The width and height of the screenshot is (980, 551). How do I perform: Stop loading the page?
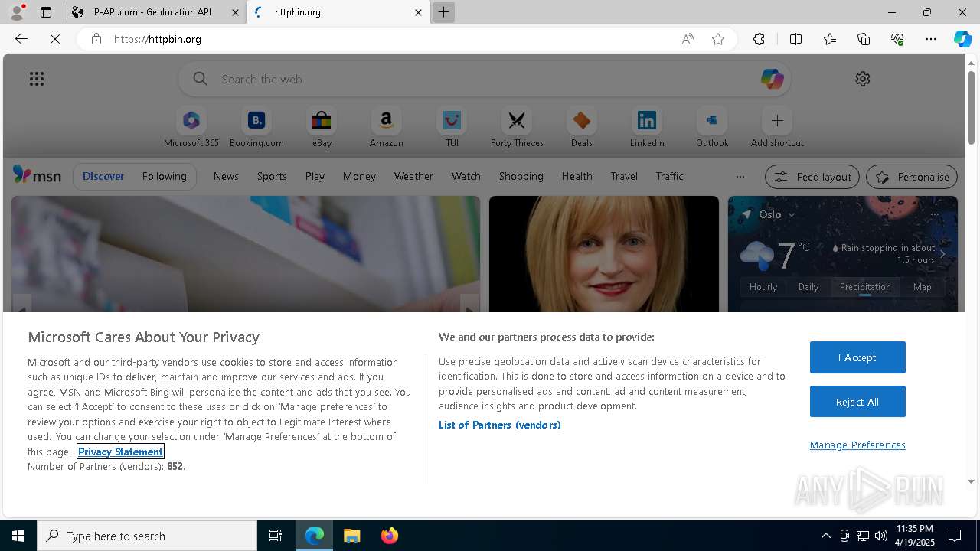coord(55,39)
